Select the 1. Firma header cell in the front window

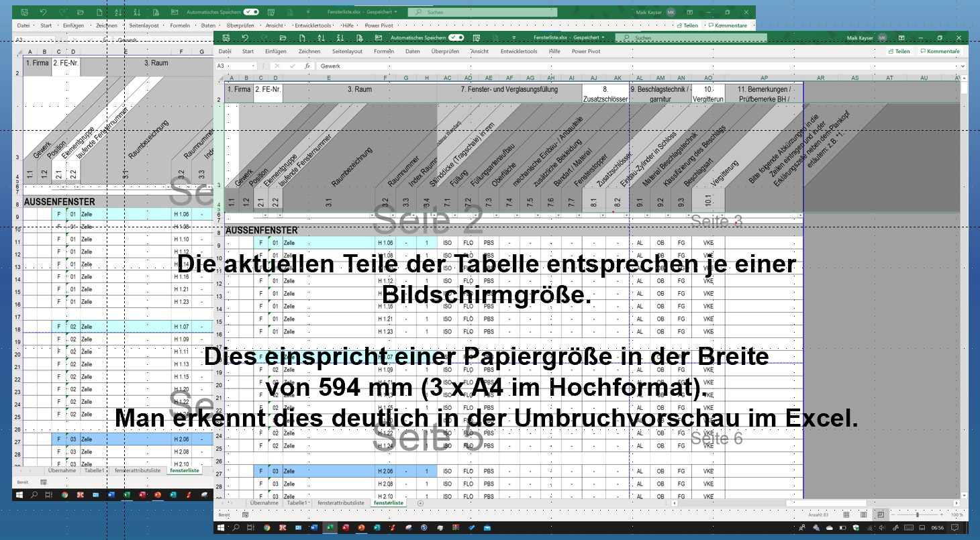pos(239,93)
